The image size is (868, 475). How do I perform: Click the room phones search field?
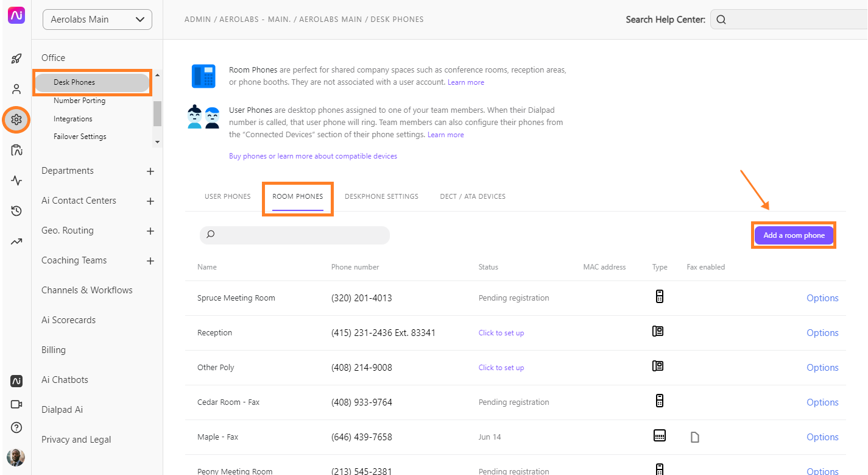tap(295, 235)
